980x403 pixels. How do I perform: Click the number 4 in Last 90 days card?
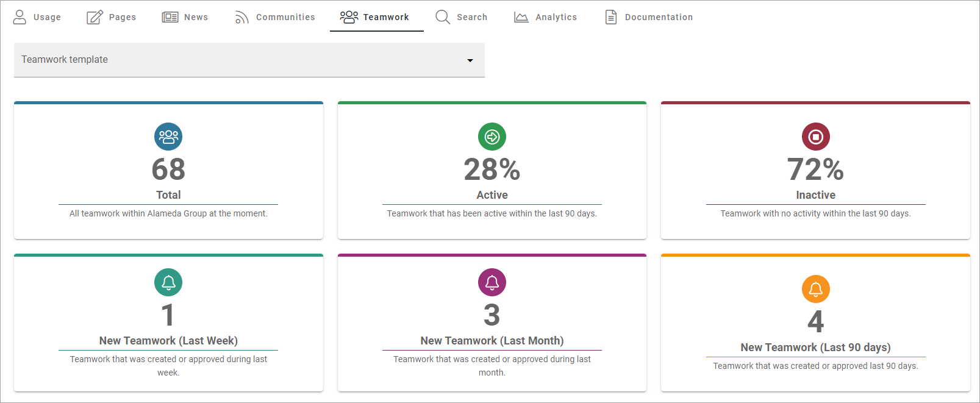816,322
